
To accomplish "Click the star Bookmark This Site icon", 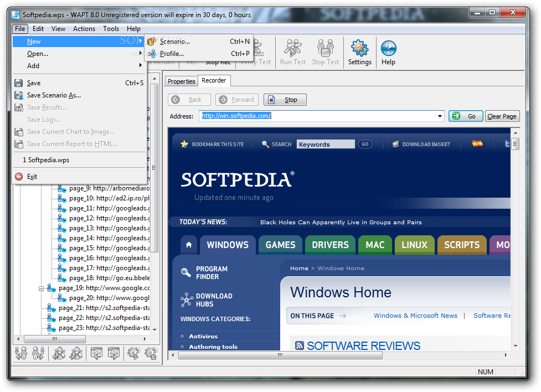I will (184, 145).
